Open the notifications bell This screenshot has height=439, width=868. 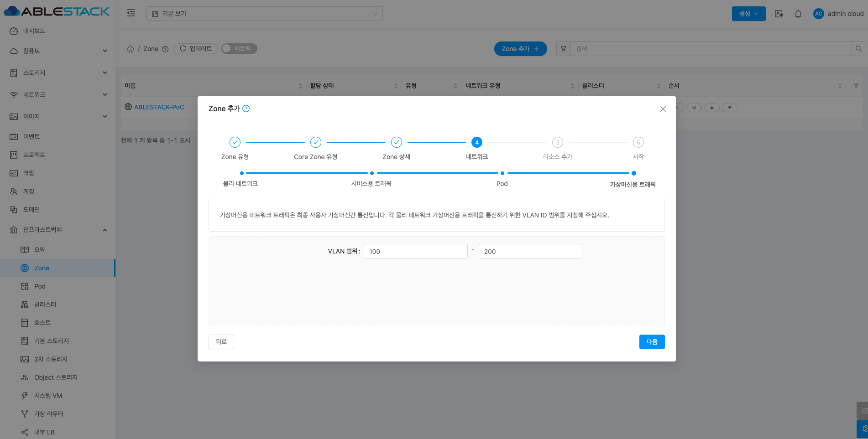point(798,14)
